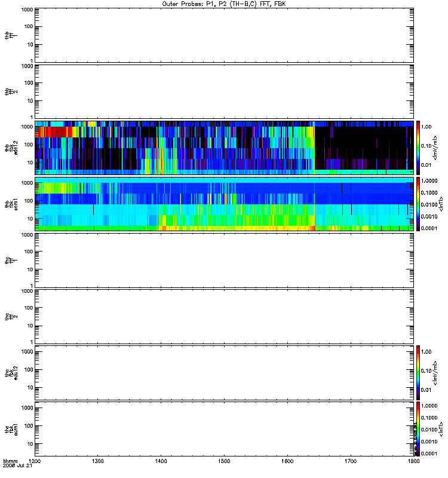The height and width of the screenshot is (478, 448).
Task: Click '0.1000' on the thb scm1 color scale
Action: point(429,192)
